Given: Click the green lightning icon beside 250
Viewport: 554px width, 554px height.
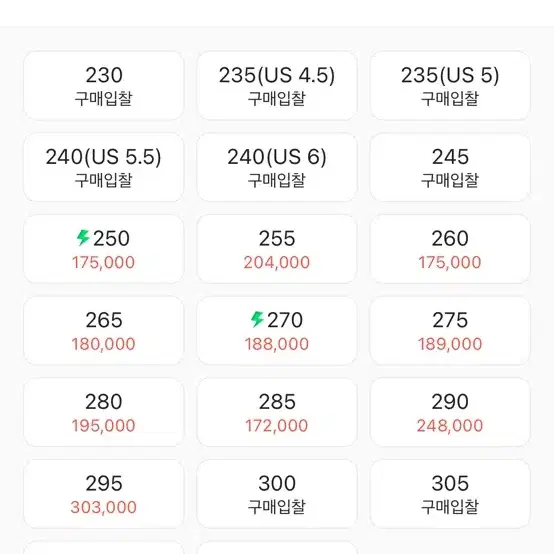Looking at the screenshot, I should 83,238.
